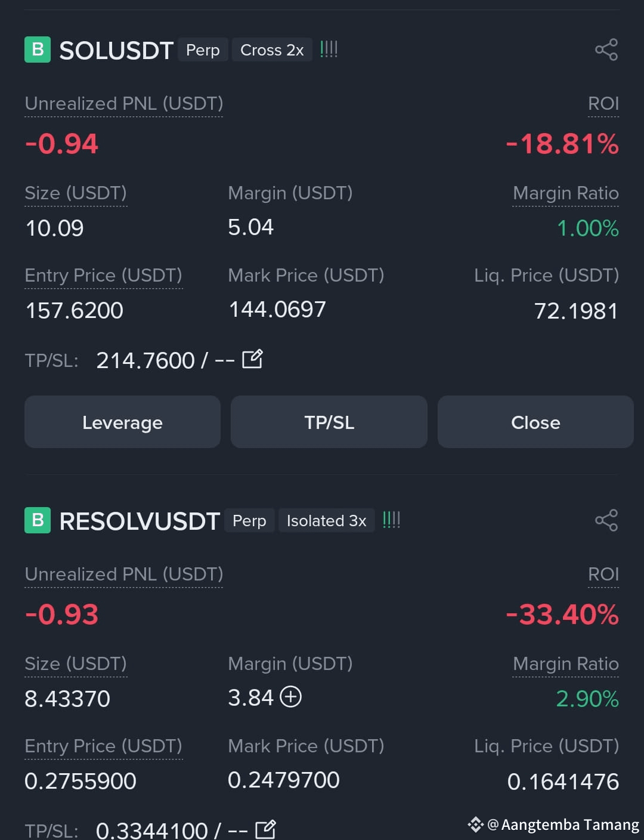
Task: Edit RESOLVUSDT TP/SL pencil icon
Action: (265, 829)
